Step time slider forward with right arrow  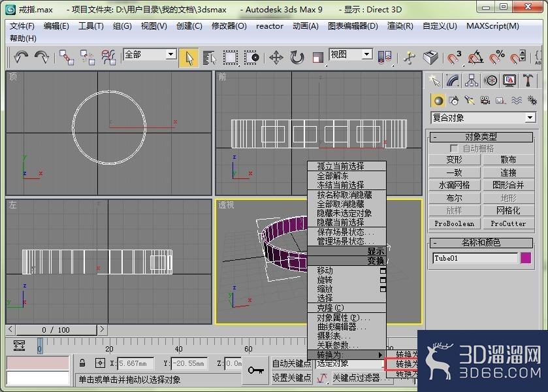coord(102,329)
